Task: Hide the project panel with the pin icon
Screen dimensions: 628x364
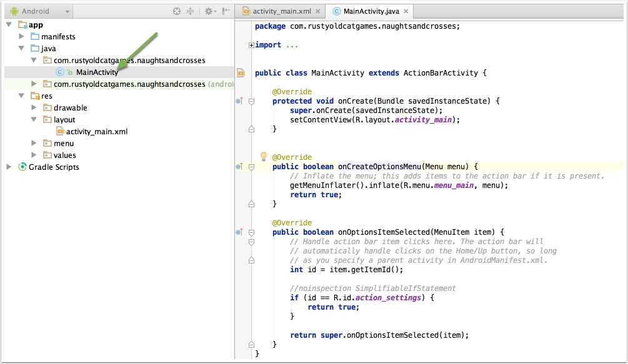Action: click(226, 11)
